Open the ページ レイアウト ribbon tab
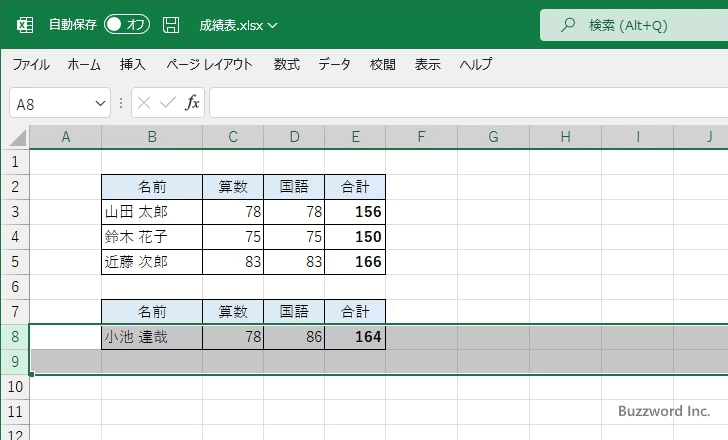This screenshot has height=440, width=728. tap(209, 64)
